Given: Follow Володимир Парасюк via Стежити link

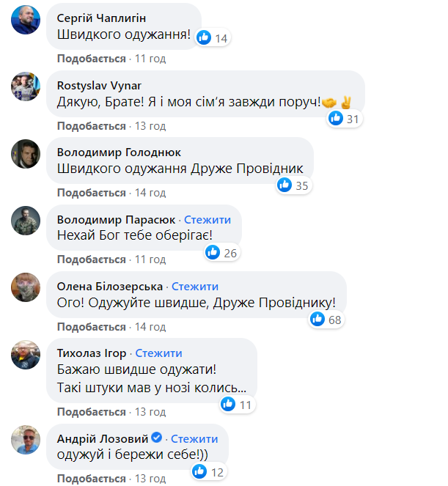Looking at the screenshot, I should [x=208, y=219].
